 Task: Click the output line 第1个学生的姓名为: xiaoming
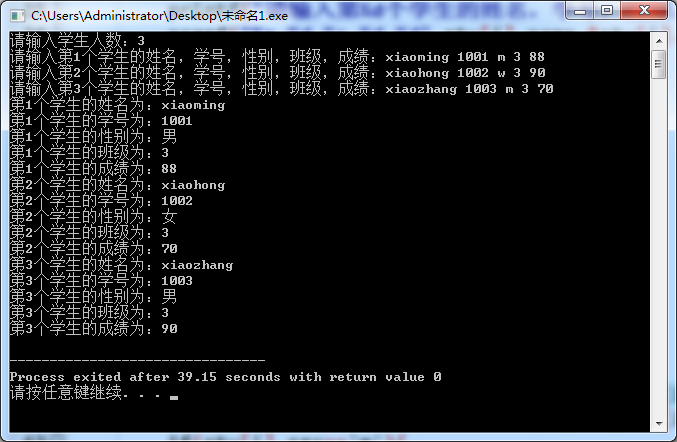(x=117, y=105)
